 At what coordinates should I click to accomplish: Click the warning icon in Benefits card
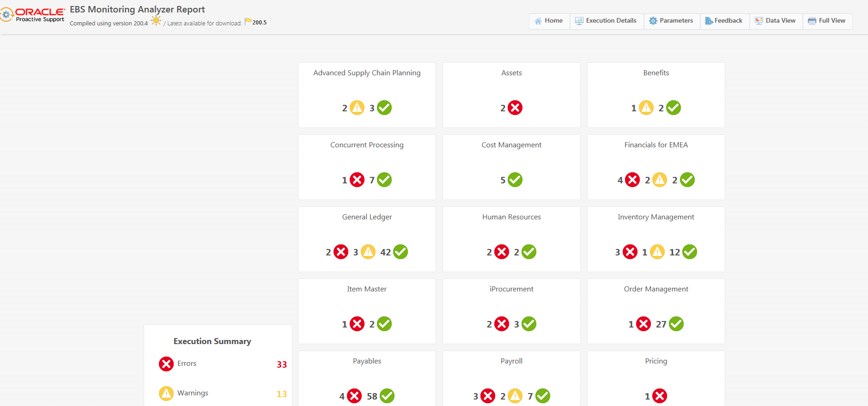tap(646, 108)
